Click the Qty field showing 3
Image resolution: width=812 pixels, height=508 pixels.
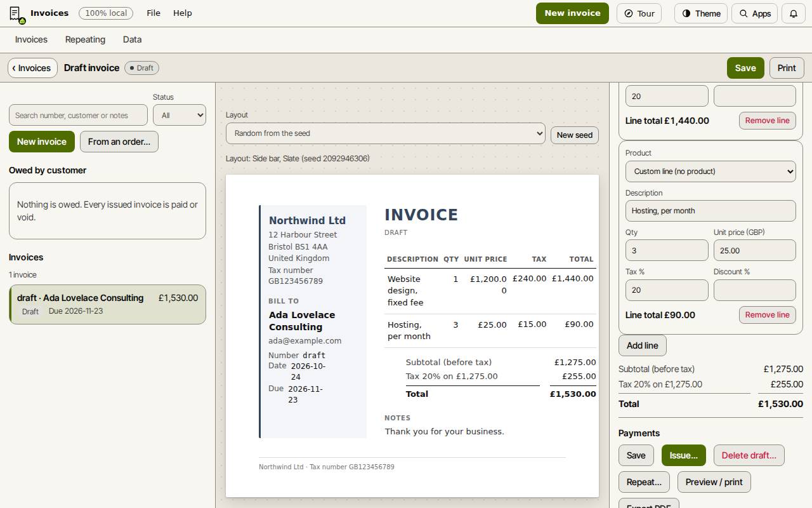[x=667, y=250]
